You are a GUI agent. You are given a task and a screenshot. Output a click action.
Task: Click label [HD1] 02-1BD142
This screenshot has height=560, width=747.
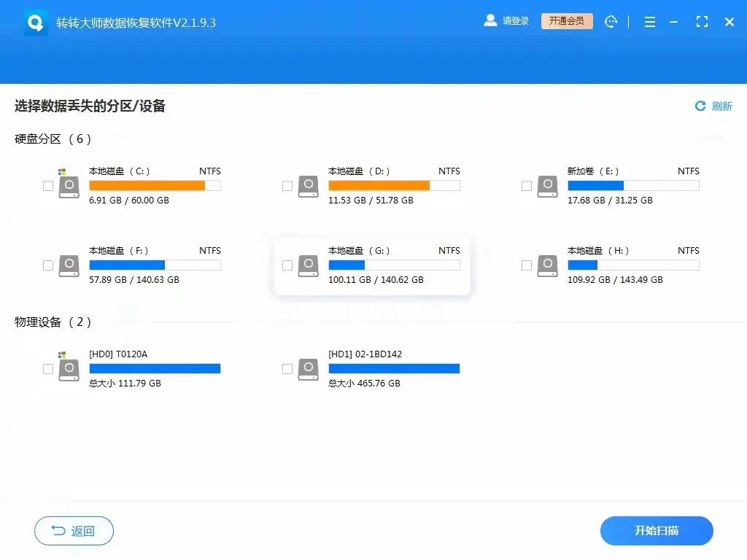[365, 354]
